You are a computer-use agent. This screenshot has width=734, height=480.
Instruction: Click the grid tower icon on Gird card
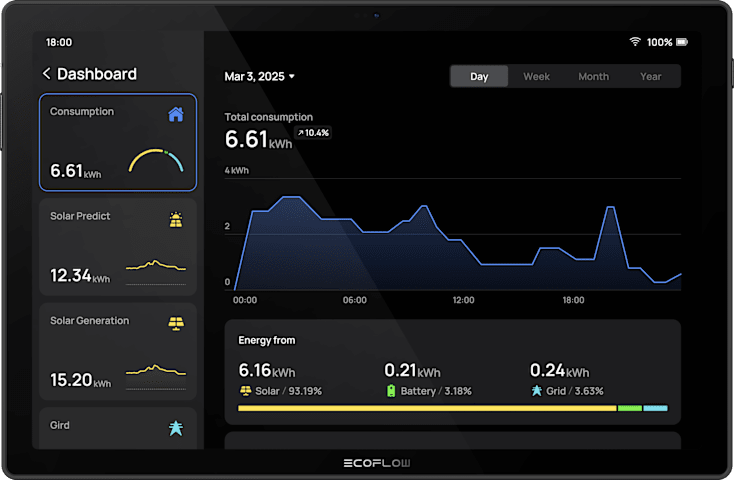(176, 428)
